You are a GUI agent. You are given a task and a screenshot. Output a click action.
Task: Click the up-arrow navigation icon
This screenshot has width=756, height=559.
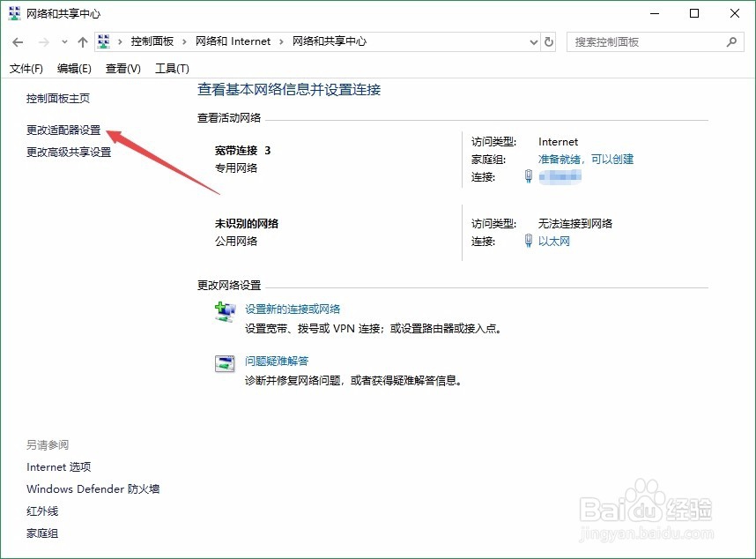click(x=82, y=41)
